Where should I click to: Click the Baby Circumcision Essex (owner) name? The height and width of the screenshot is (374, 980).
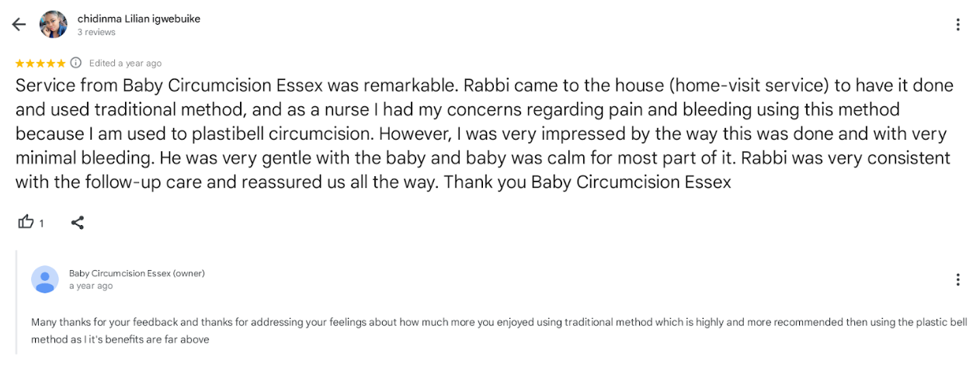[x=137, y=273]
